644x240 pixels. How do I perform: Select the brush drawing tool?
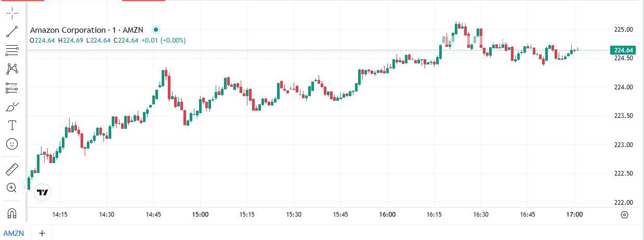pyautogui.click(x=12, y=107)
